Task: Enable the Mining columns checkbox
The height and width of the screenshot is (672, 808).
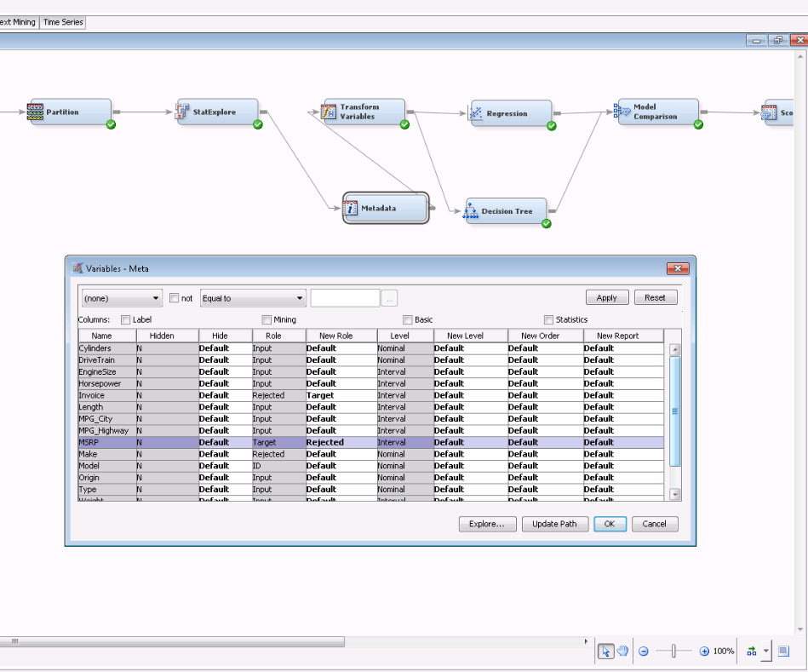Action: (266, 318)
